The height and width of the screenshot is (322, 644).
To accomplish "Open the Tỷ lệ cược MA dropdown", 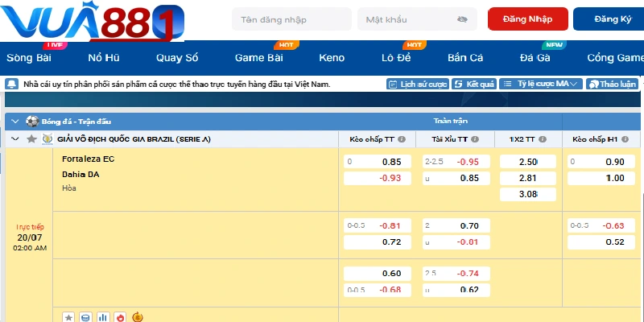I will (540, 84).
